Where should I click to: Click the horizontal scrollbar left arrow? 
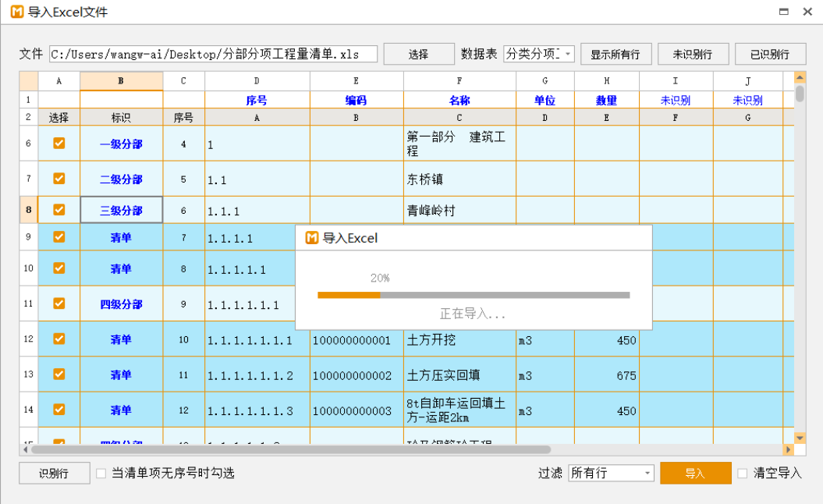pos(25,450)
